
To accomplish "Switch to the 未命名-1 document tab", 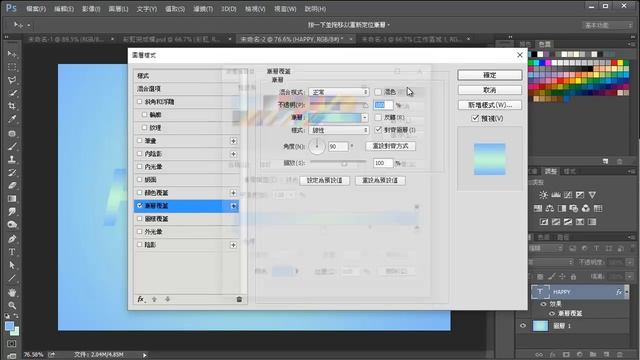I will point(67,39).
